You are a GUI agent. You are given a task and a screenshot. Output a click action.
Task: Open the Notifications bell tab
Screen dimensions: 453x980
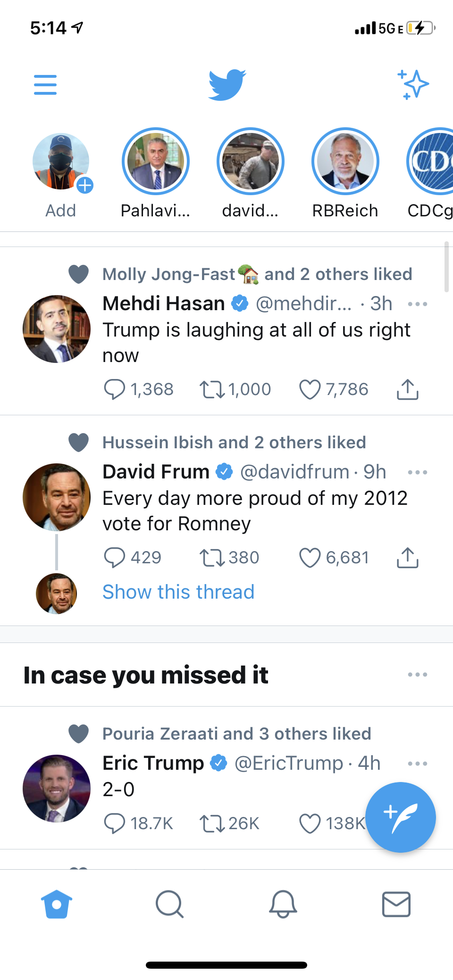[283, 904]
